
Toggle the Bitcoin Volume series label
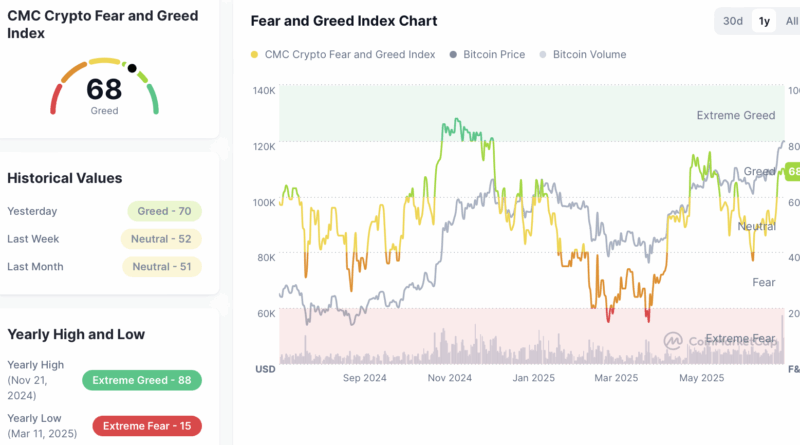[x=589, y=54]
